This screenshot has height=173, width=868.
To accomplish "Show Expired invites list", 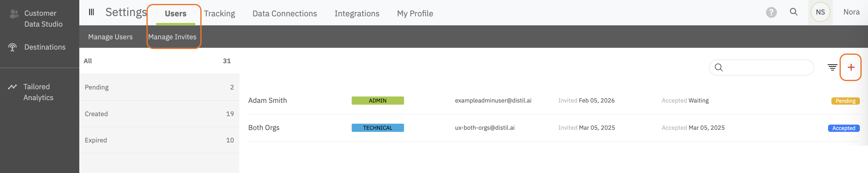I will [159, 140].
